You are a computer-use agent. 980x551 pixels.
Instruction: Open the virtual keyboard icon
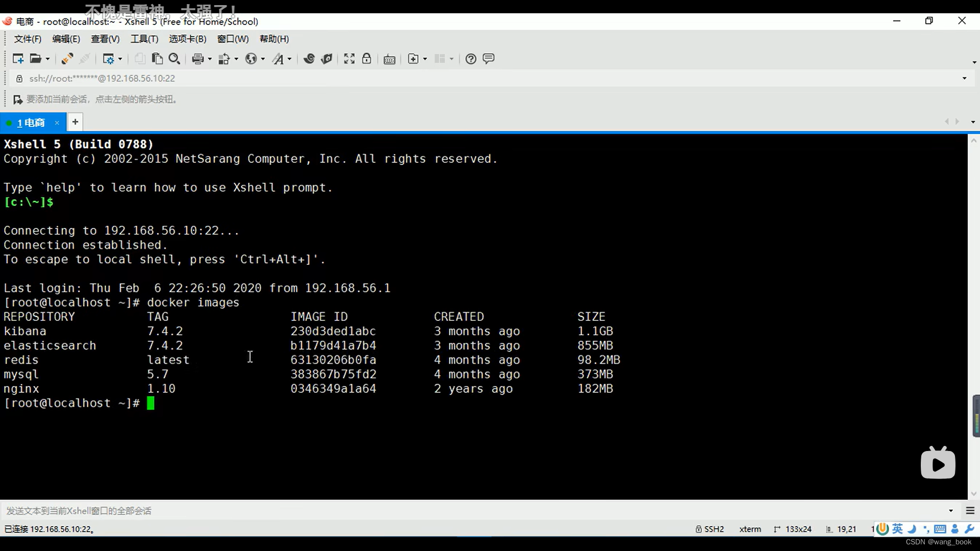[389, 59]
